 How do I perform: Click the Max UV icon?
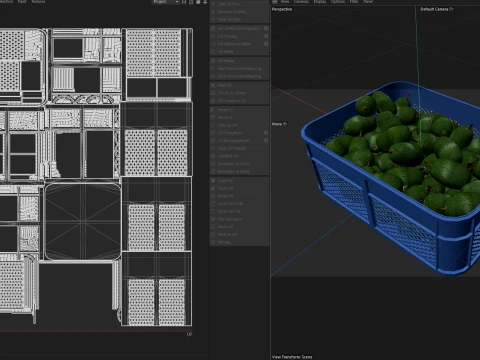[x=213, y=85]
